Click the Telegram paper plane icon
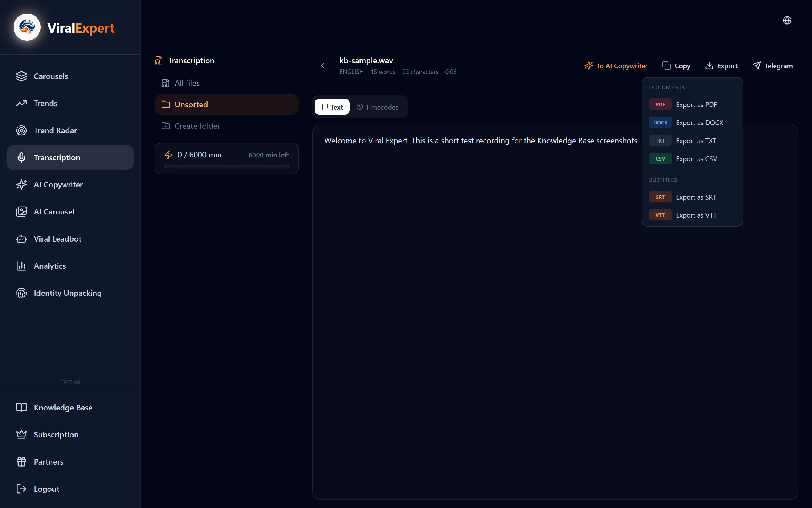Image resolution: width=812 pixels, height=508 pixels. point(757,65)
